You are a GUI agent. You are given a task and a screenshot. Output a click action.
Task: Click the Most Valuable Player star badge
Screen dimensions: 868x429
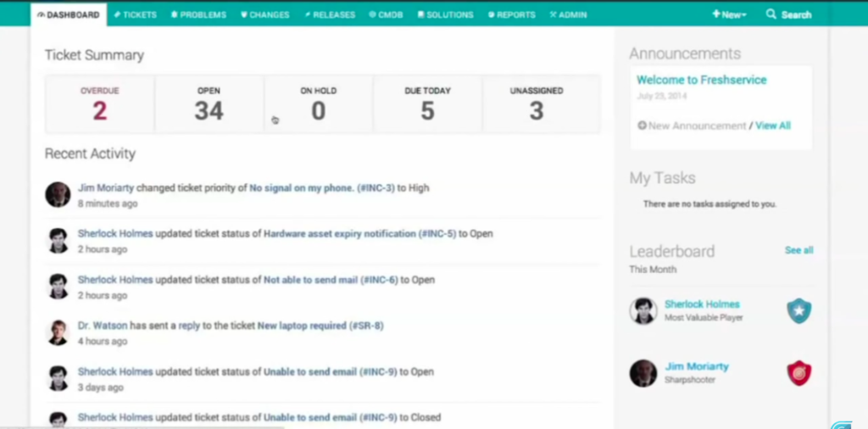pos(798,311)
